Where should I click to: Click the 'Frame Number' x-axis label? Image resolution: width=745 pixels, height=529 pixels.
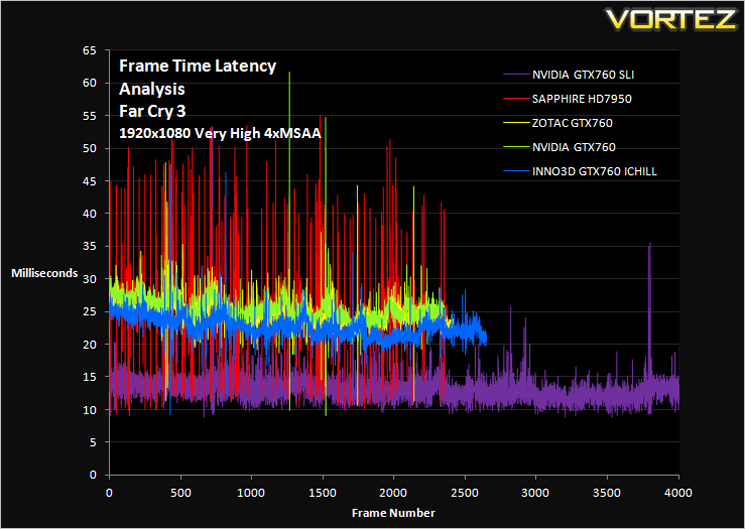[x=393, y=513]
